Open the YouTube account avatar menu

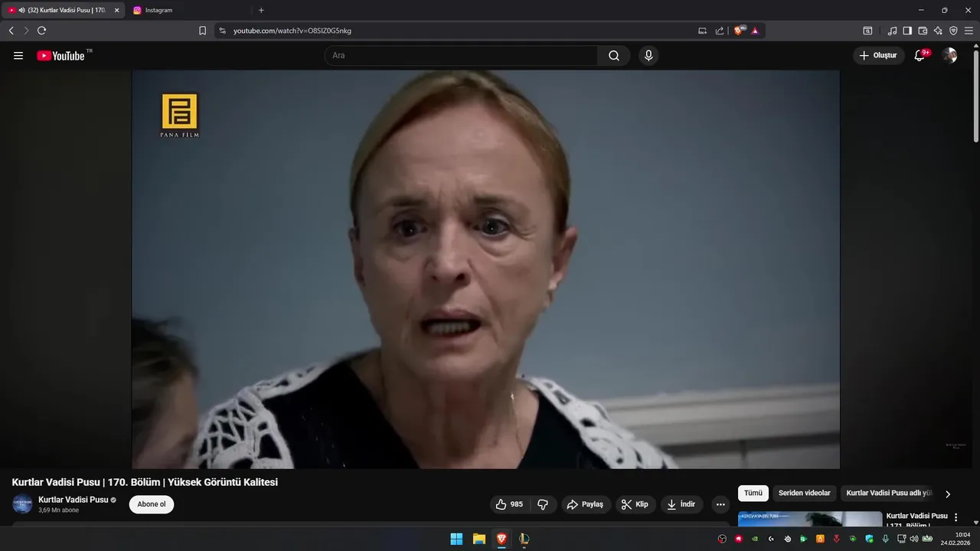(949, 56)
